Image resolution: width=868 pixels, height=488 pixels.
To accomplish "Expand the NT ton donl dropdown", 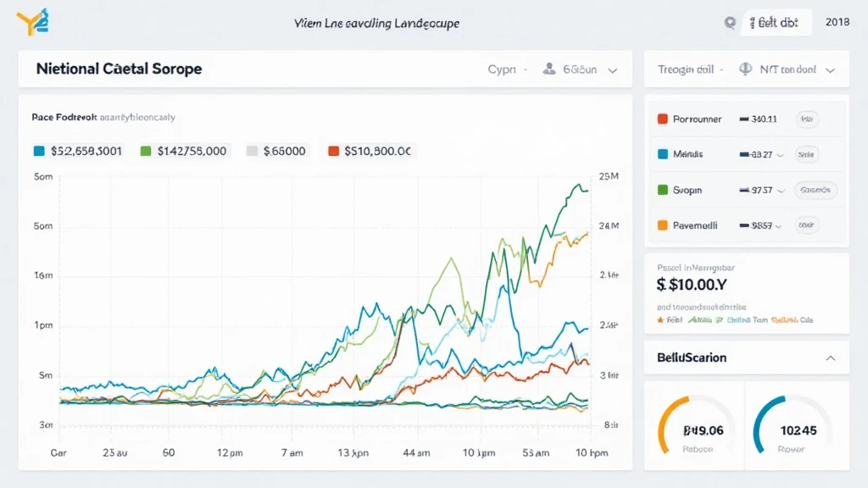I will [830, 70].
